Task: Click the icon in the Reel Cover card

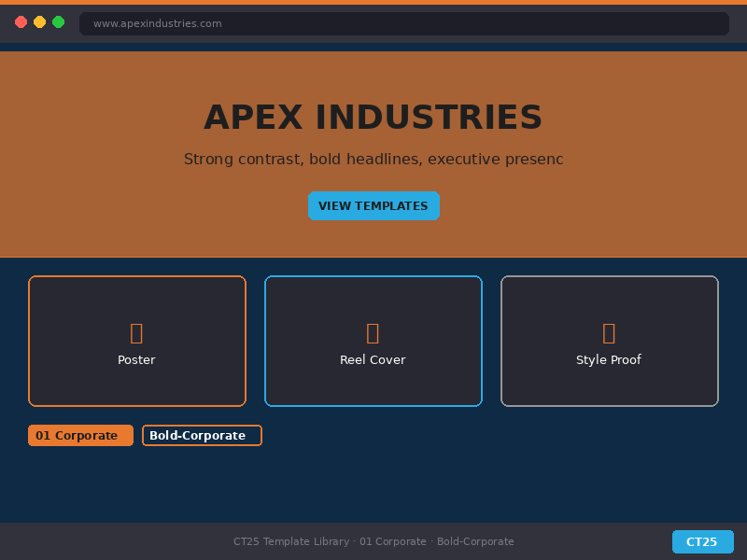Action: coord(373,332)
